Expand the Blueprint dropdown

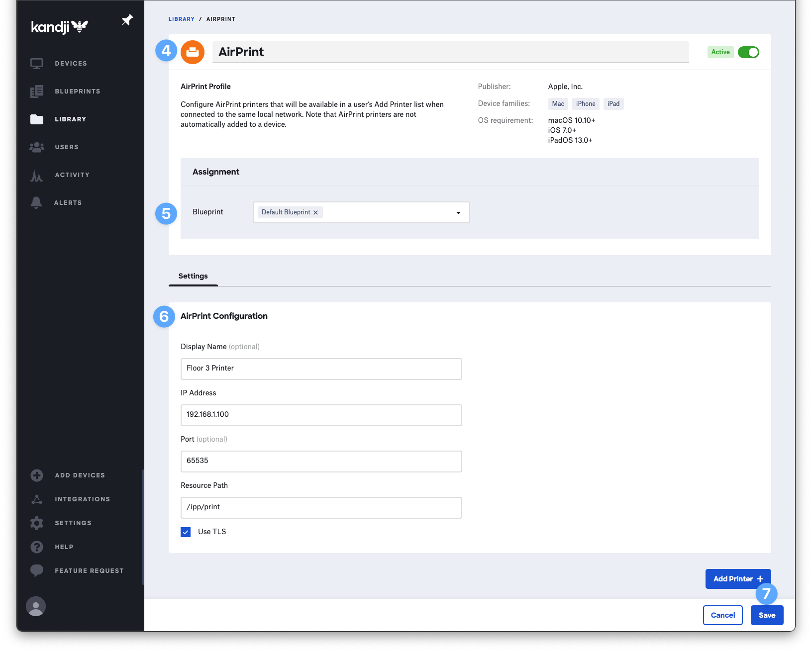click(x=458, y=212)
